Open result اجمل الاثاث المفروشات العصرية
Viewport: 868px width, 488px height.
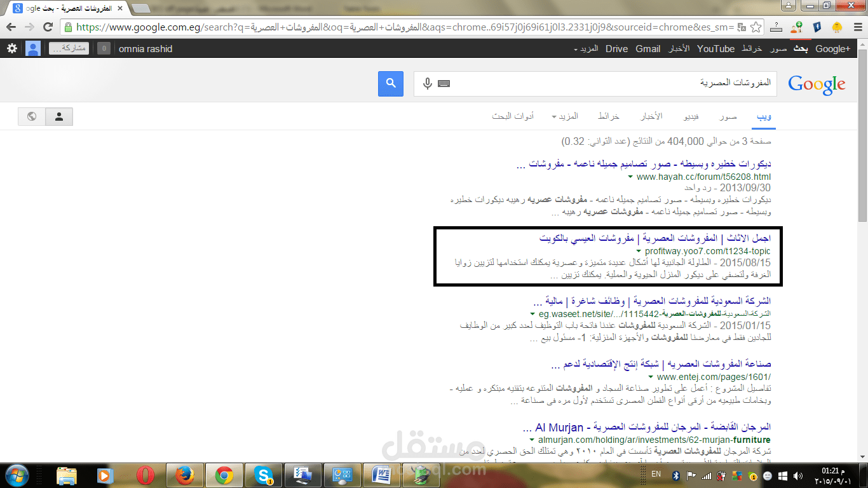[x=654, y=238]
